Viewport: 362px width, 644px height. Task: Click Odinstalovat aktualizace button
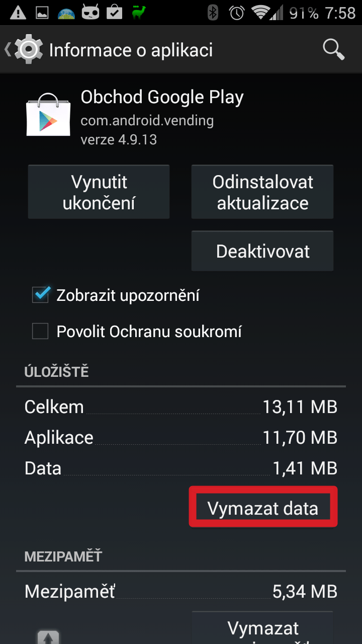pyautogui.click(x=262, y=192)
